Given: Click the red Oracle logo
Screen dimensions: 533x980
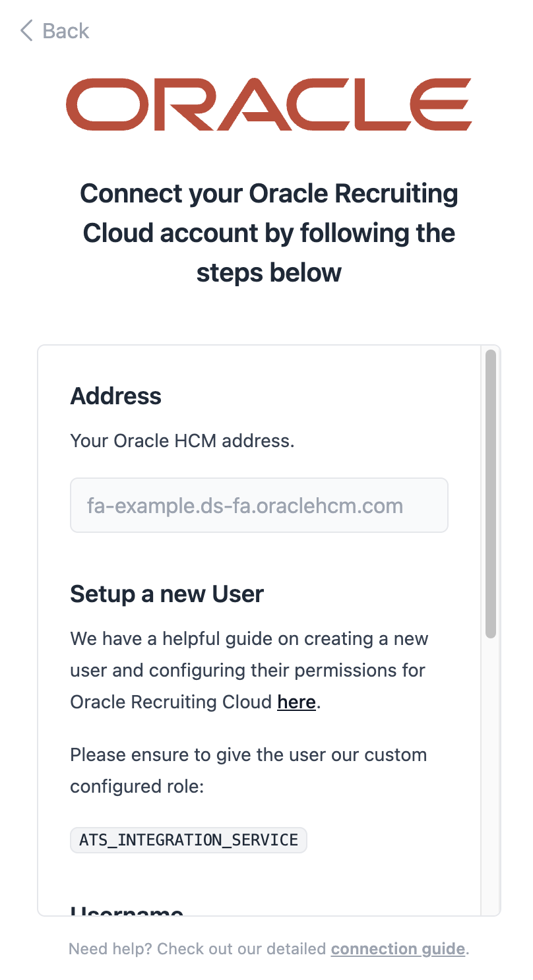Looking at the screenshot, I should pos(268,104).
